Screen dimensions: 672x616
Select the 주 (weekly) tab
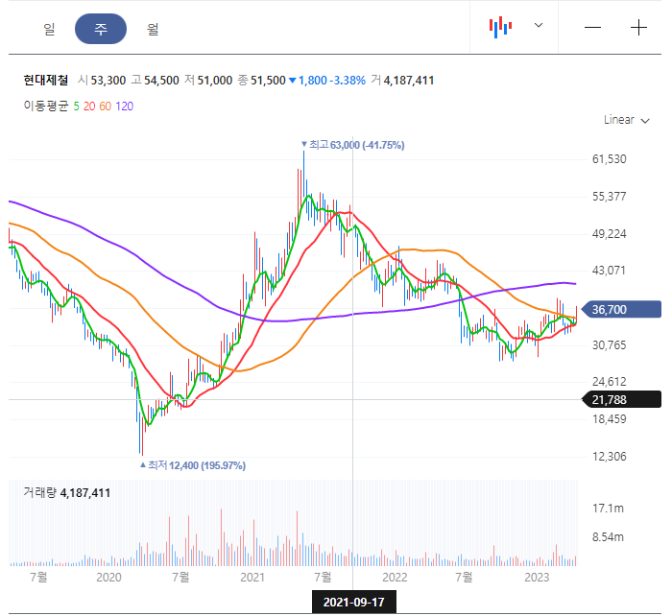click(101, 29)
